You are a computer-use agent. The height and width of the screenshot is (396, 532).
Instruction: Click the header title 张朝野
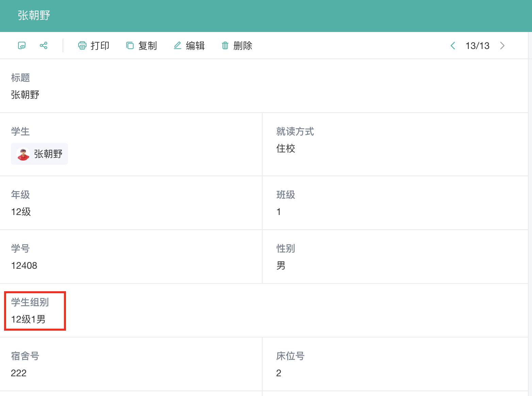(x=34, y=15)
